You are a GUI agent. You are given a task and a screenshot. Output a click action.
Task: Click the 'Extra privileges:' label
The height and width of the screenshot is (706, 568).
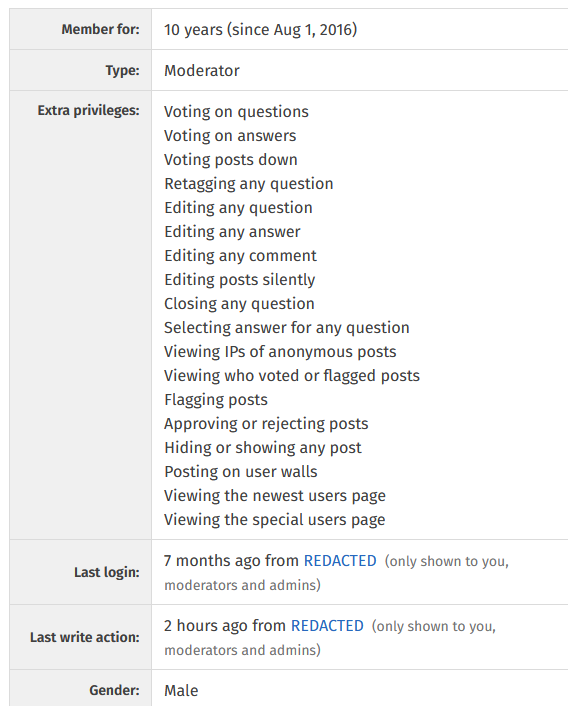[89, 110]
